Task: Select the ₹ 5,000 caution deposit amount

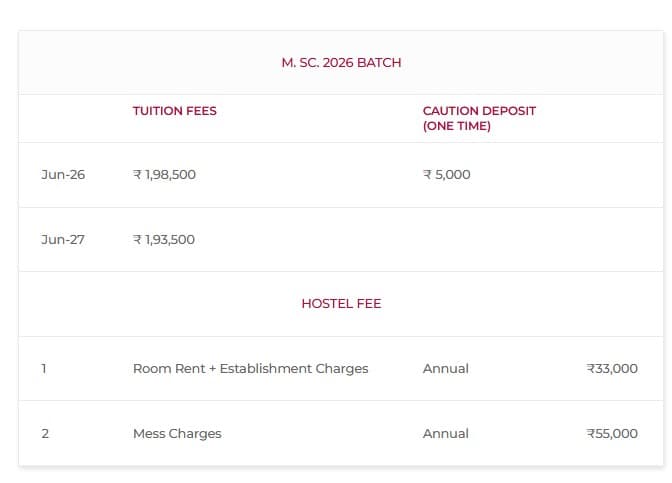Action: (446, 174)
